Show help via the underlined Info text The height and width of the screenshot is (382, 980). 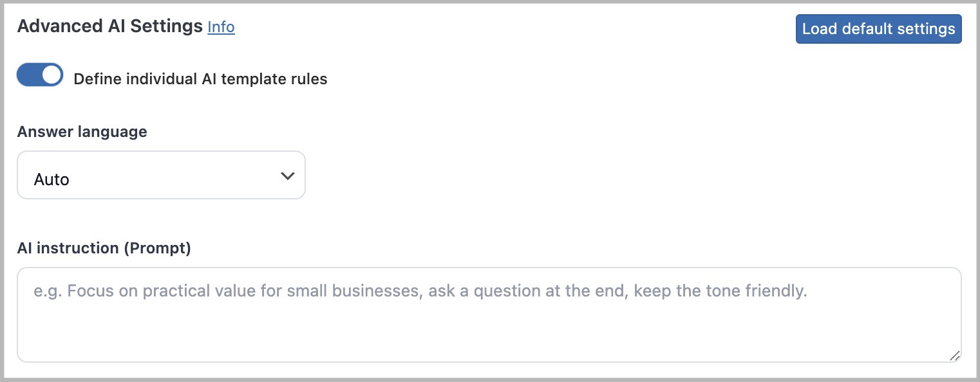(221, 27)
